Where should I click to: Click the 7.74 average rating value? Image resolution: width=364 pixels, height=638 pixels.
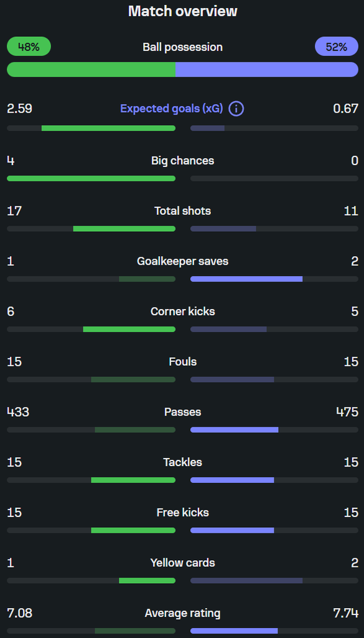345,613
